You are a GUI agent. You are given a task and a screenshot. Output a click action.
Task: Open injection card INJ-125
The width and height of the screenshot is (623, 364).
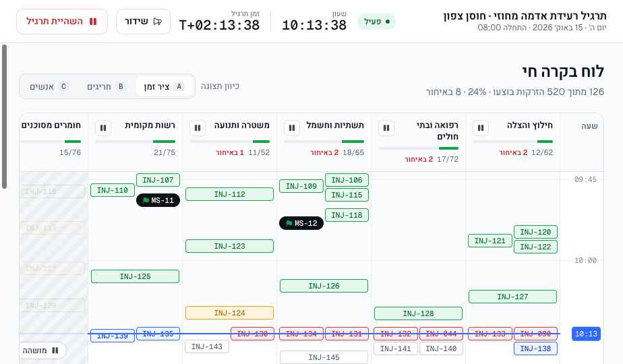135,276
